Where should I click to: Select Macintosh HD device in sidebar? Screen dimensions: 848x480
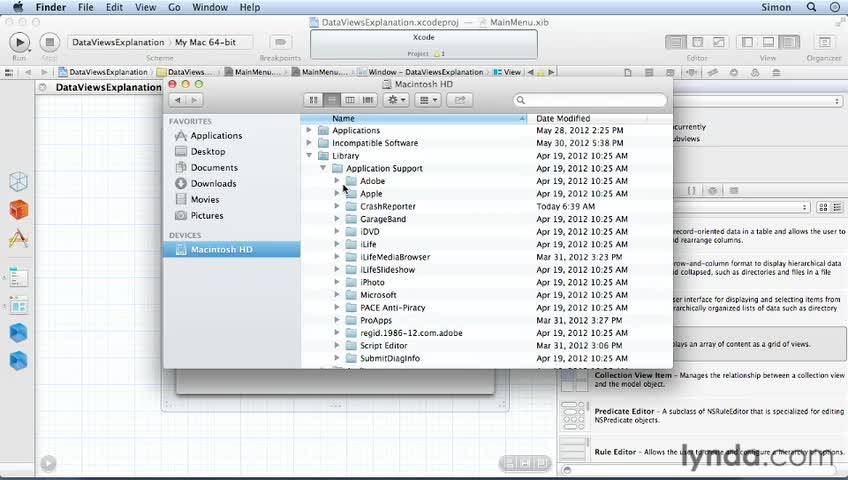[231, 250]
